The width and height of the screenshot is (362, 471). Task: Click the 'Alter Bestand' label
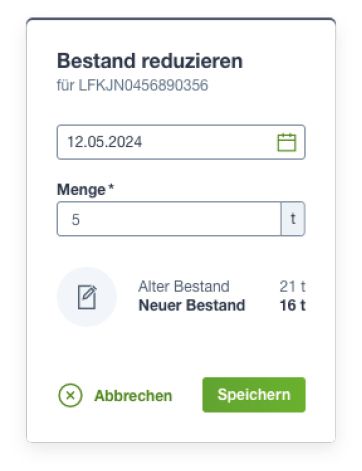tap(184, 286)
